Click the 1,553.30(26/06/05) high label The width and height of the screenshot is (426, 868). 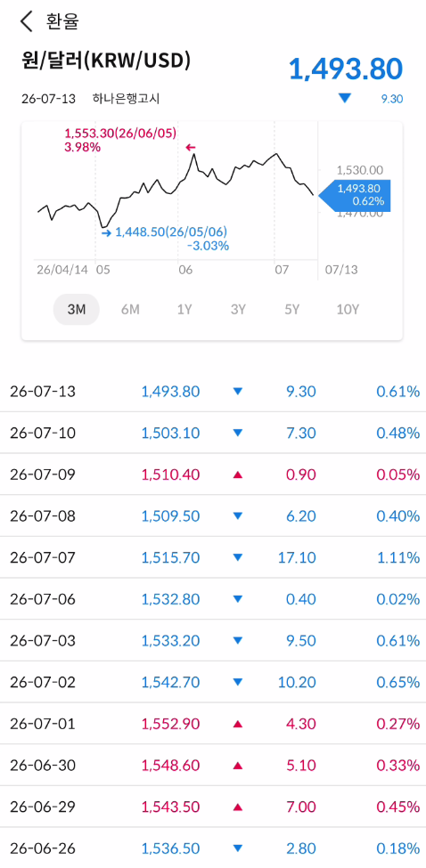120,134
